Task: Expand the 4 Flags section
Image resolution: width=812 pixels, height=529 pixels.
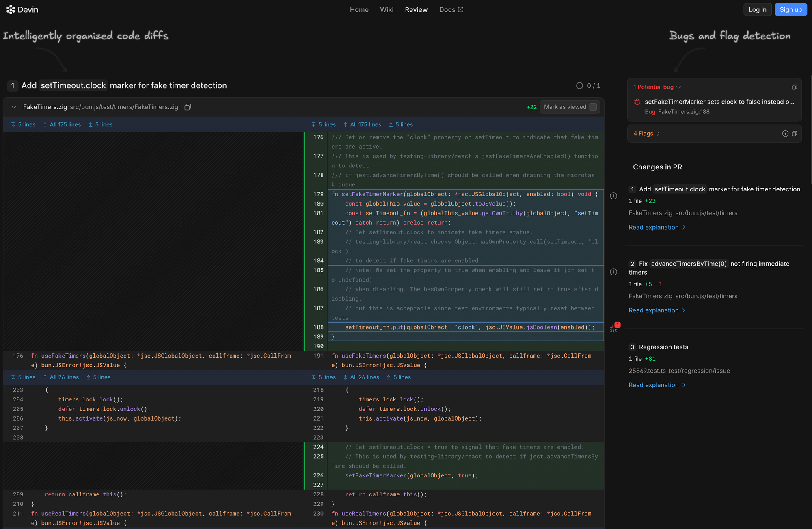Action: 646,134
